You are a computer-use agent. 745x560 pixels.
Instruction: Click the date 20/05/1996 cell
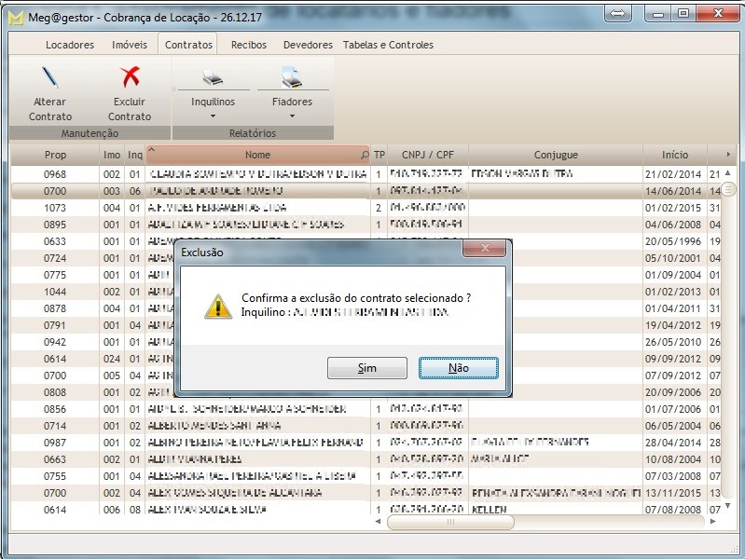[673, 241]
